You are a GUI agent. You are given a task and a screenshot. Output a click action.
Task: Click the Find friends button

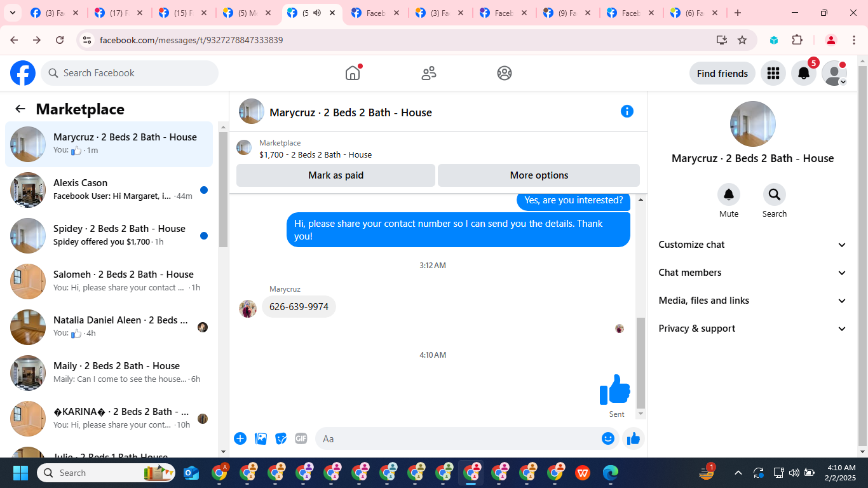click(722, 73)
